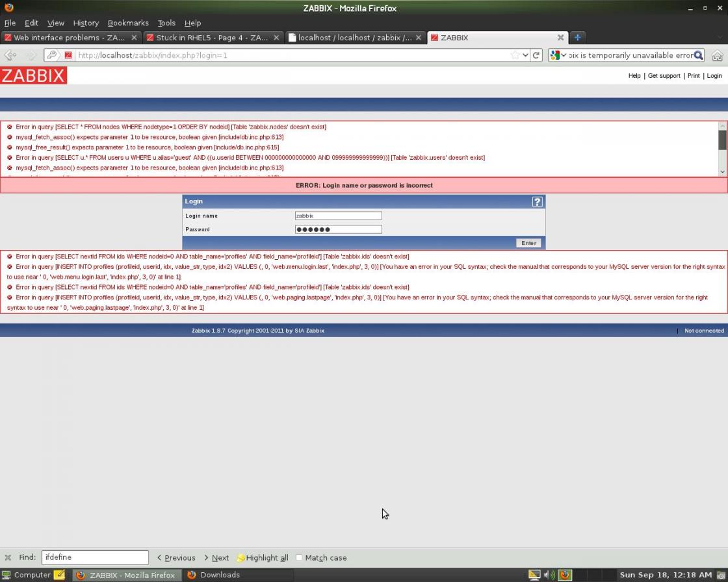Click the calendar icon beside clock

point(721,575)
